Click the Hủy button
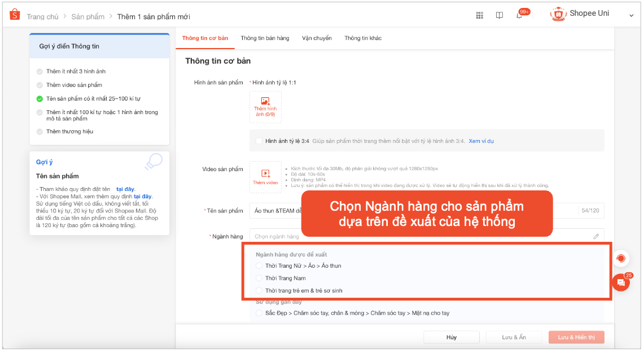644x352 pixels. 451,337
